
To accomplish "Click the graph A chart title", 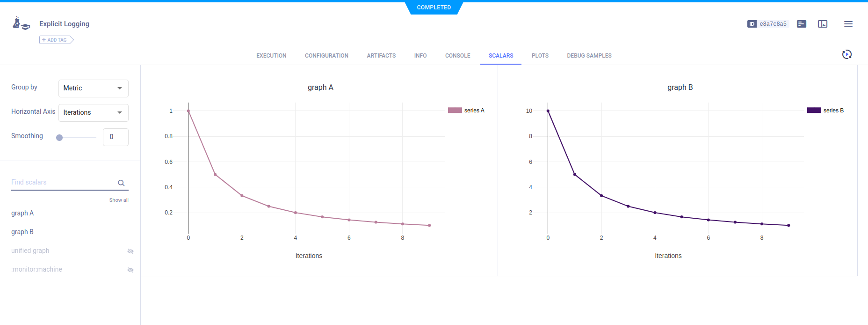I will click(x=320, y=87).
